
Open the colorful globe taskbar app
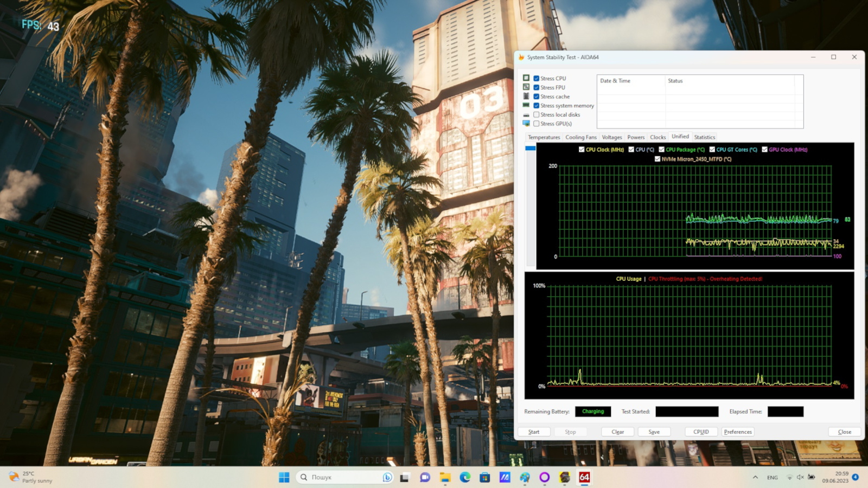pos(525,477)
